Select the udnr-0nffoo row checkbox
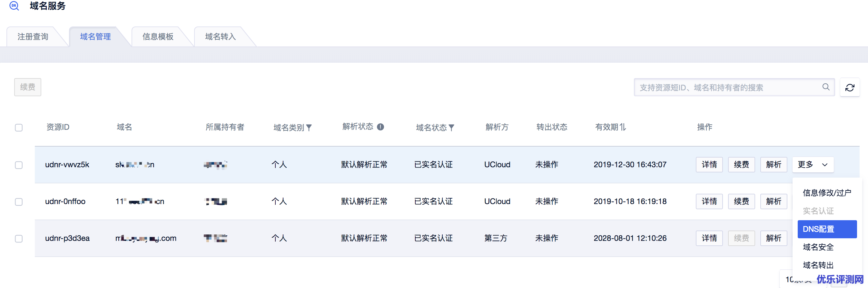 [x=19, y=202]
